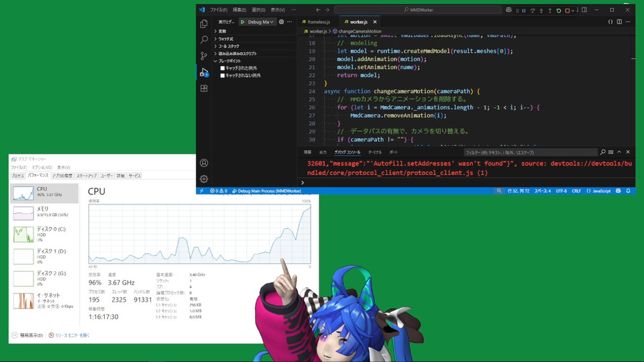Step into in the debug toolbar
The width and height of the screenshot is (644, 362).
coord(541,11)
